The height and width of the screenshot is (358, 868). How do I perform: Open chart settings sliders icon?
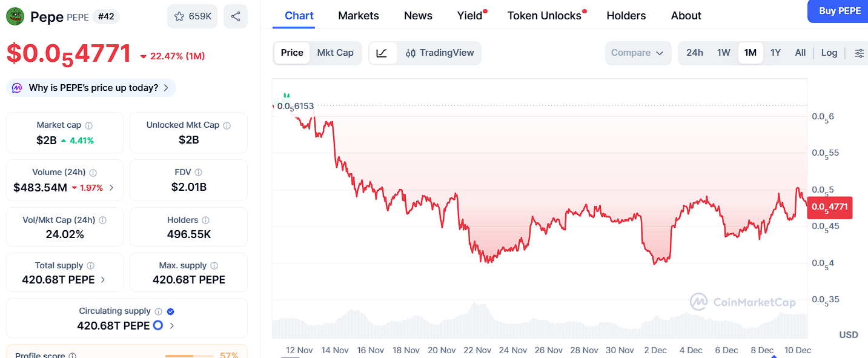[x=859, y=53]
